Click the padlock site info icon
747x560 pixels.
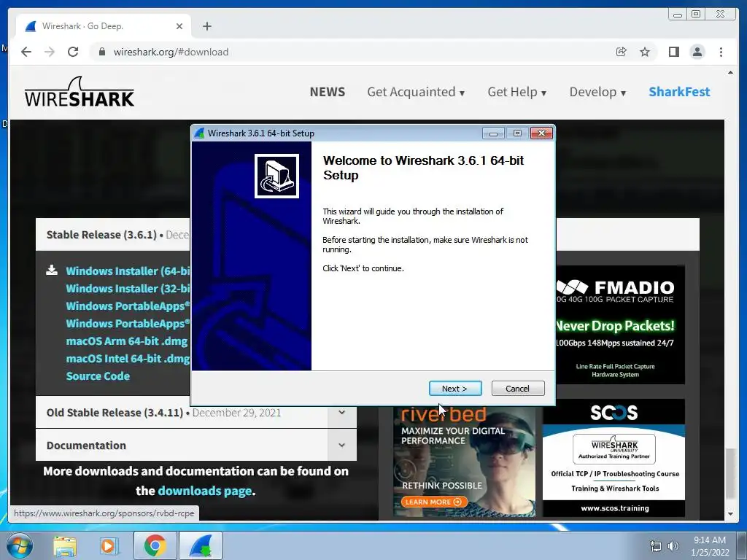(x=101, y=52)
